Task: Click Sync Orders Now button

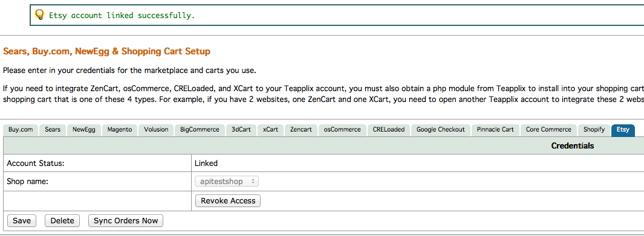Action: tap(126, 220)
